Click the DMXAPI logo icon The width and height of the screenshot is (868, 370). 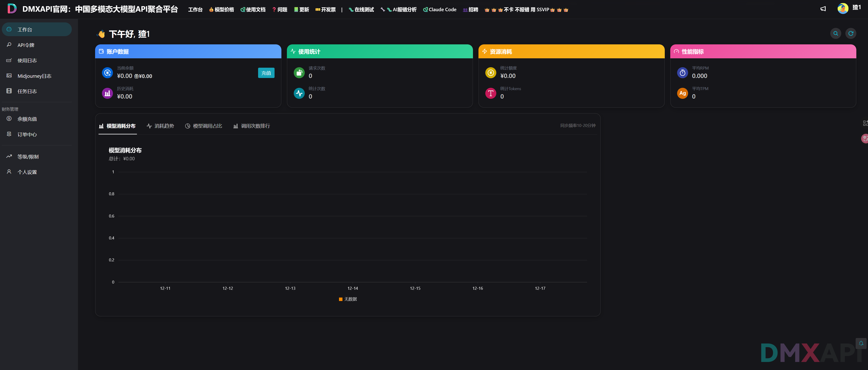(12, 9)
